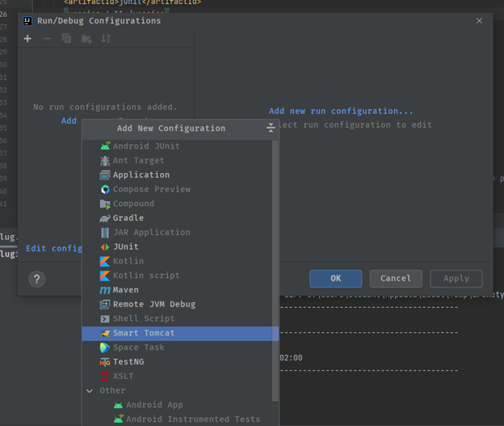Choose Gradle configuration type
Screen dimensions: 504x426
(x=180, y=217)
